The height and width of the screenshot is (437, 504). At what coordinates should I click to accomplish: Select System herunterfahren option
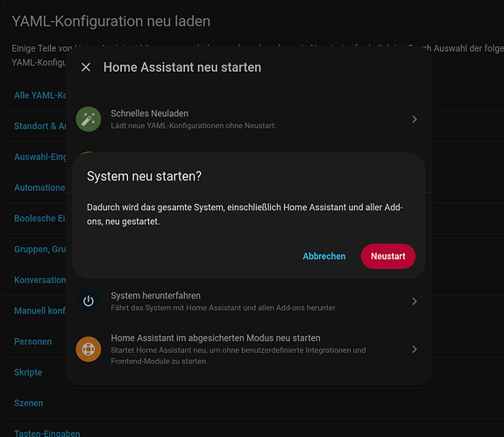(248, 301)
